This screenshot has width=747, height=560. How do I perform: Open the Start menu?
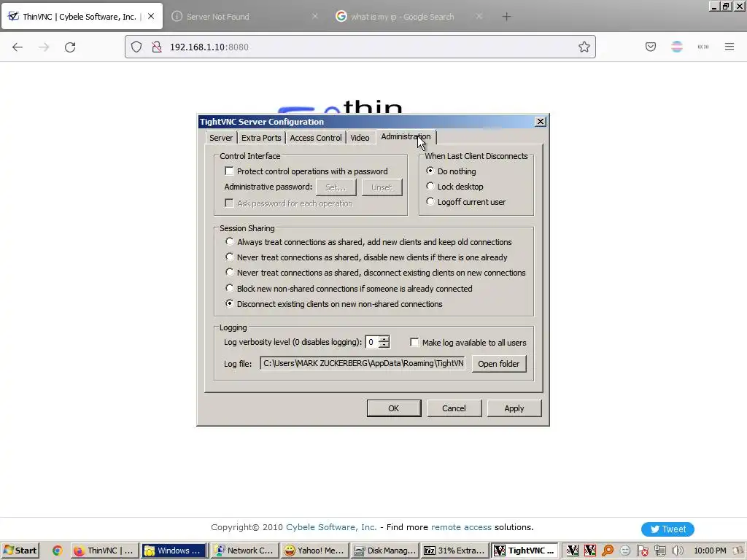[20, 551]
